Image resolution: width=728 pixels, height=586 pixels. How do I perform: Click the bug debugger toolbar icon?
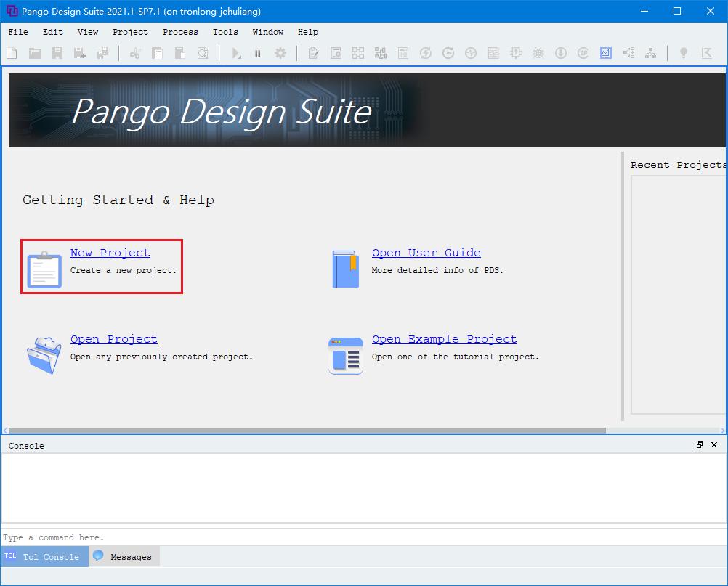pyautogui.click(x=538, y=53)
